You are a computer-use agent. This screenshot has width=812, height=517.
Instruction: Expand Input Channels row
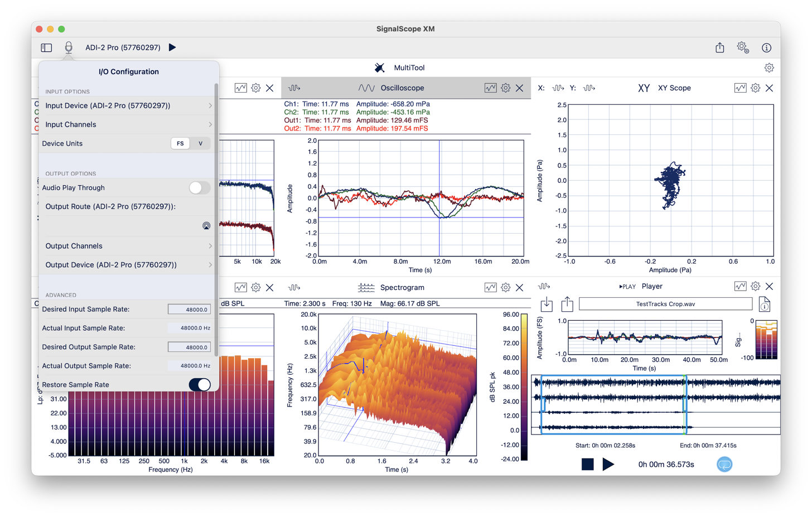point(128,124)
